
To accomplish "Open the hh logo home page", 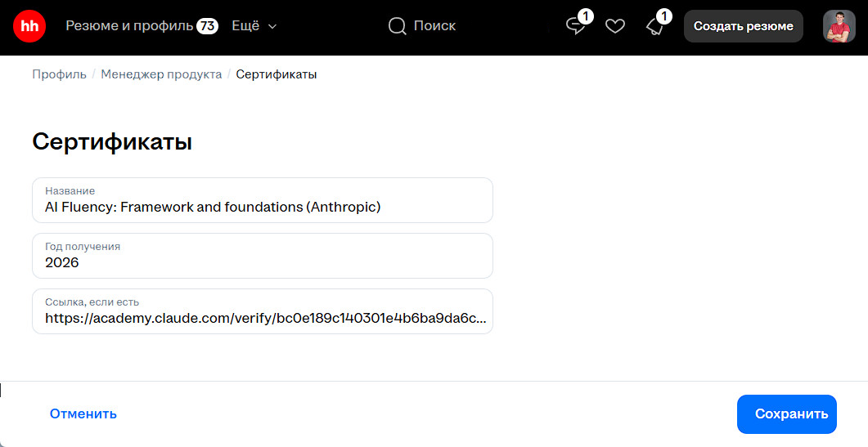I will point(29,26).
